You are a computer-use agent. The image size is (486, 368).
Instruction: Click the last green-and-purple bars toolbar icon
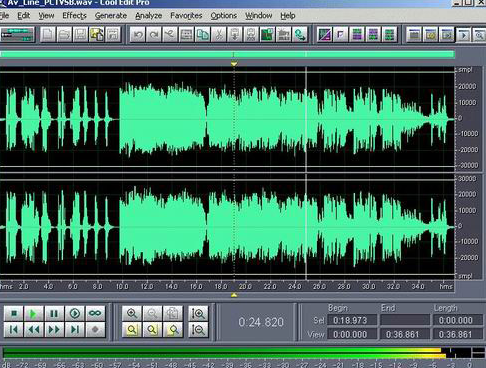pos(389,35)
